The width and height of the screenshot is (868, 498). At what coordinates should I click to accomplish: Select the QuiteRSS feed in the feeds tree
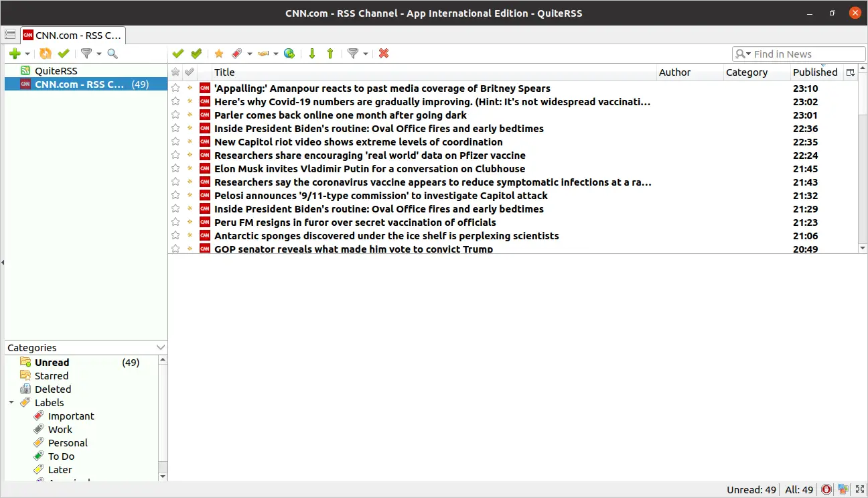click(x=86, y=70)
